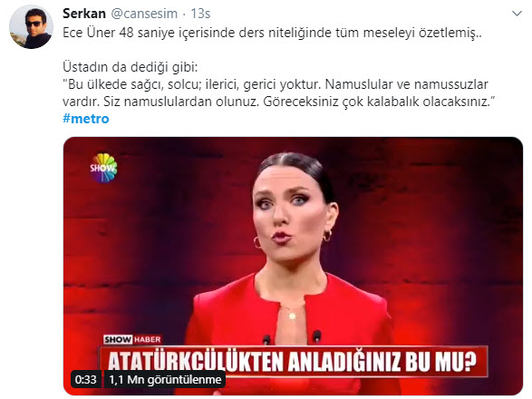
Task: Click the star pendant necklace in the video
Action: click(292, 316)
